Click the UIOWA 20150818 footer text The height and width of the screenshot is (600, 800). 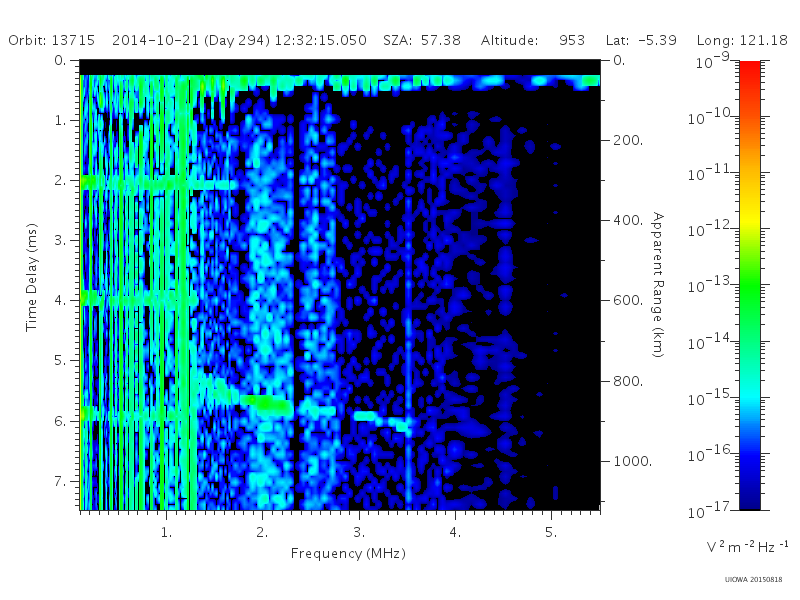[x=753, y=580]
